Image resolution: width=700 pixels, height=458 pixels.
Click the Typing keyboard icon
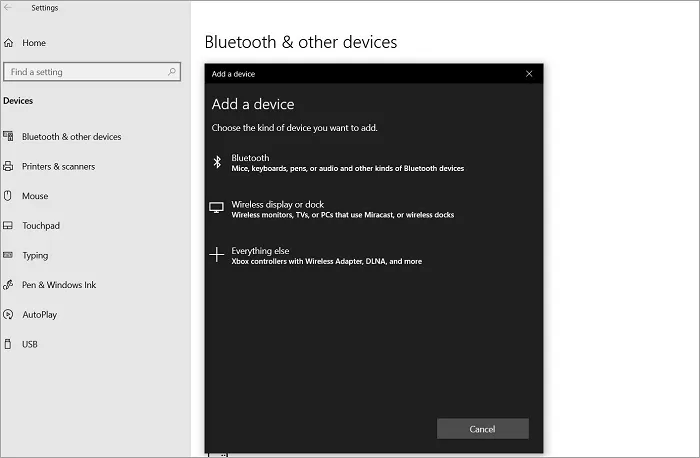coord(8,255)
